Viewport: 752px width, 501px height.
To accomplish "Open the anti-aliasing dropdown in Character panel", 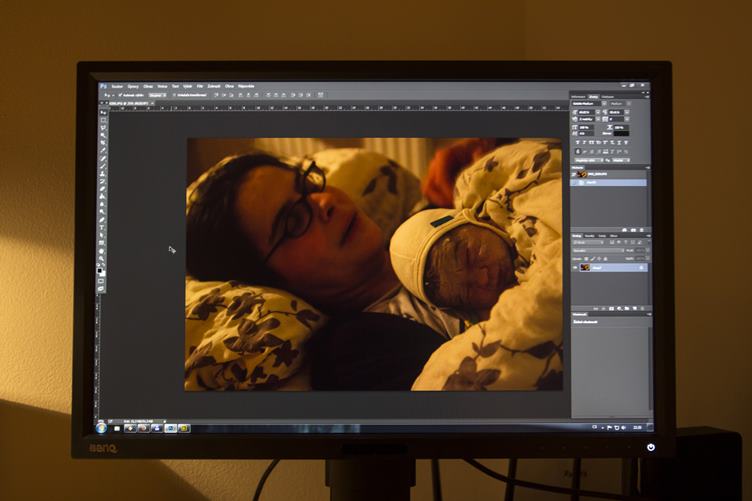I will click(x=621, y=160).
